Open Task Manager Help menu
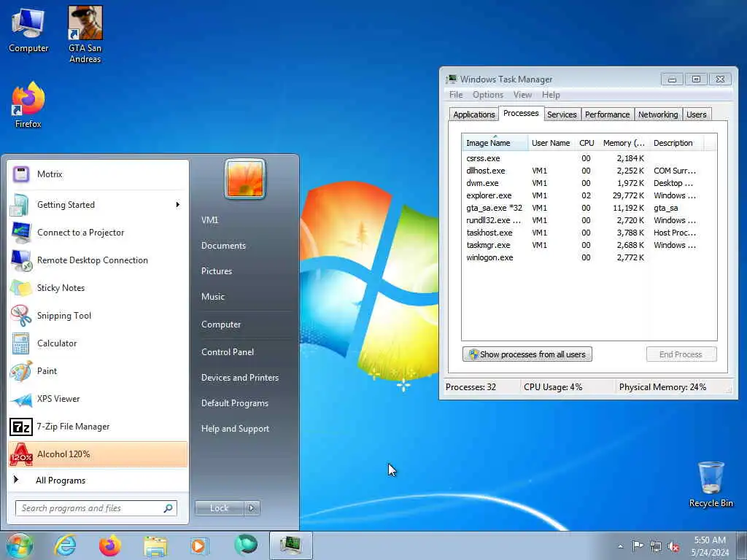Image resolution: width=747 pixels, height=560 pixels. (551, 95)
